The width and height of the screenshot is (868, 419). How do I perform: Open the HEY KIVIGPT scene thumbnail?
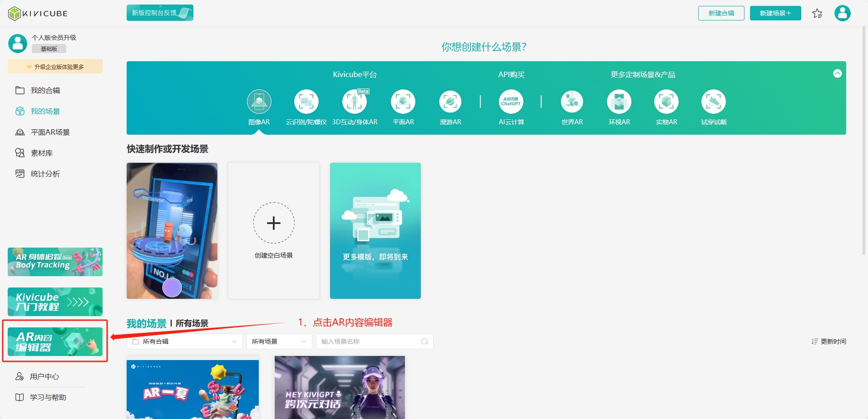(340, 388)
